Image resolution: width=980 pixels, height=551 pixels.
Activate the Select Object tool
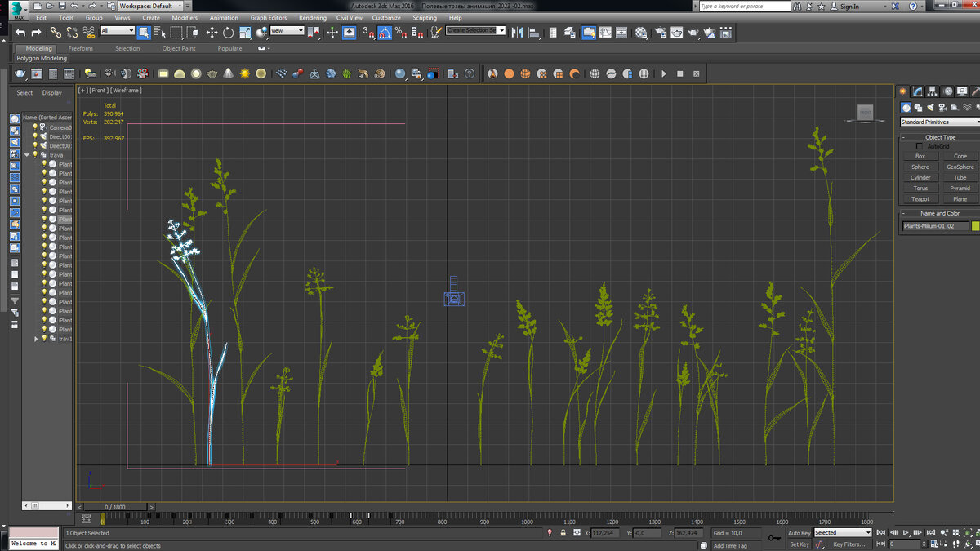(144, 33)
